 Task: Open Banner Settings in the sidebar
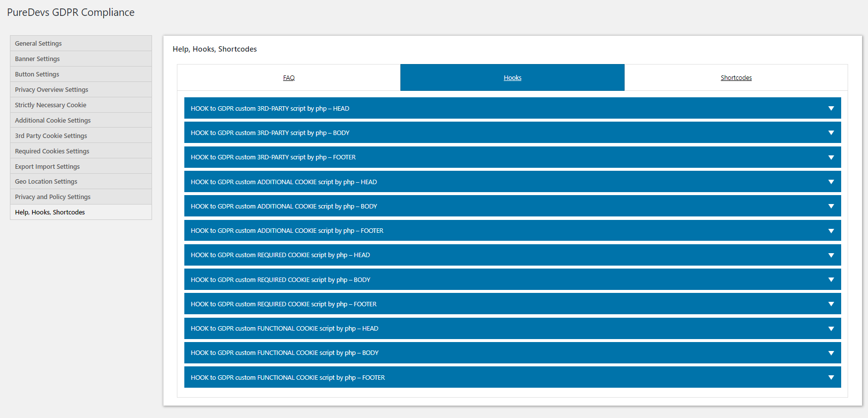37,59
